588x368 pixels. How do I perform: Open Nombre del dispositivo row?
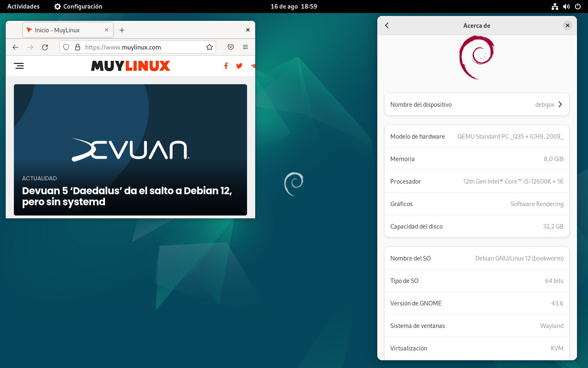click(477, 104)
